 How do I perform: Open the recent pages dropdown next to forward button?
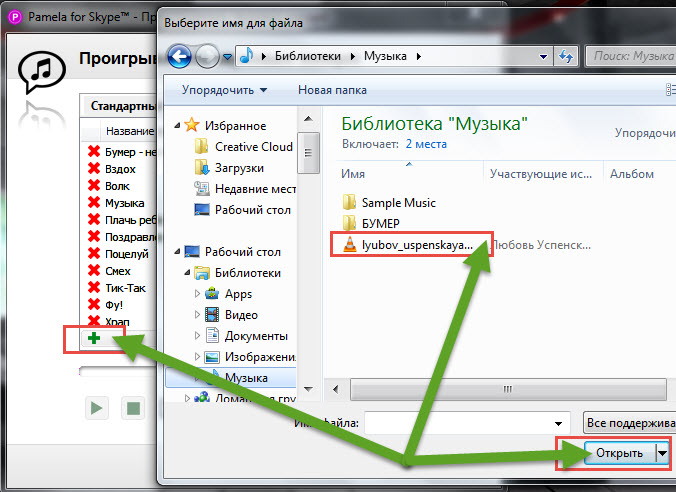point(228,56)
